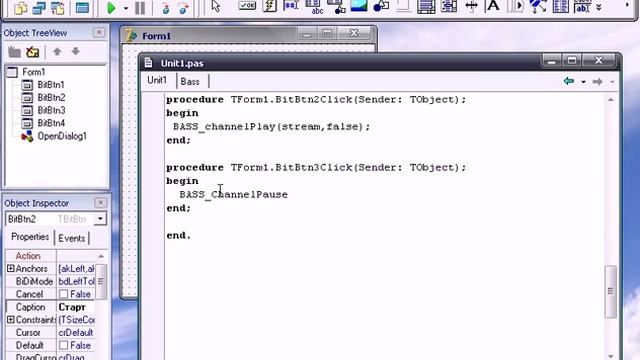Edit the Caption value field
This screenshot has width=640, height=360.
coord(76,307)
